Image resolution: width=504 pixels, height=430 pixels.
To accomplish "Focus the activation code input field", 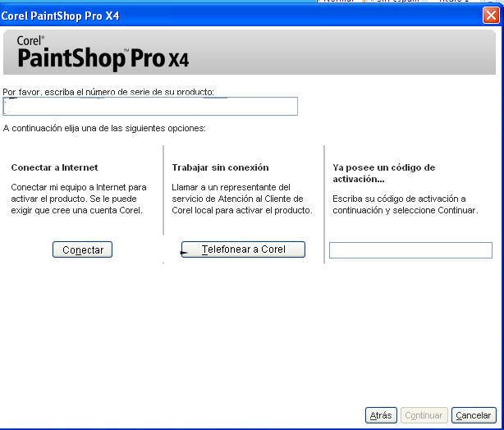I will point(410,250).
